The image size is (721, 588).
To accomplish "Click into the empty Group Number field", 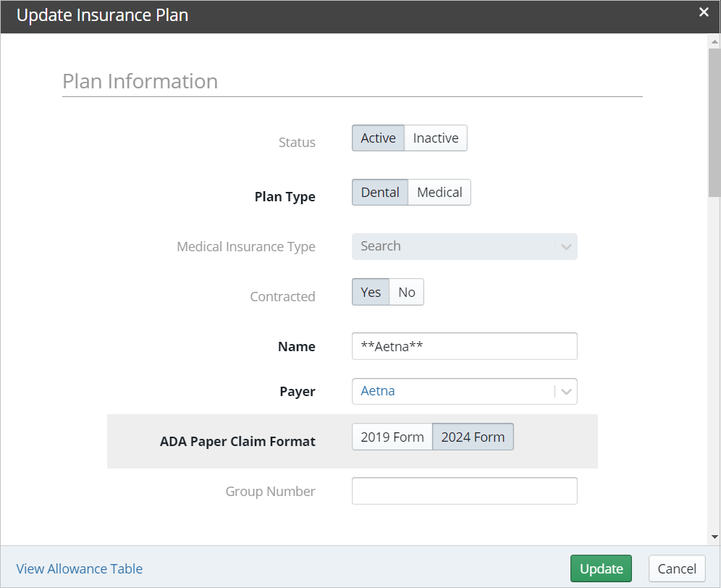I will tap(465, 491).
